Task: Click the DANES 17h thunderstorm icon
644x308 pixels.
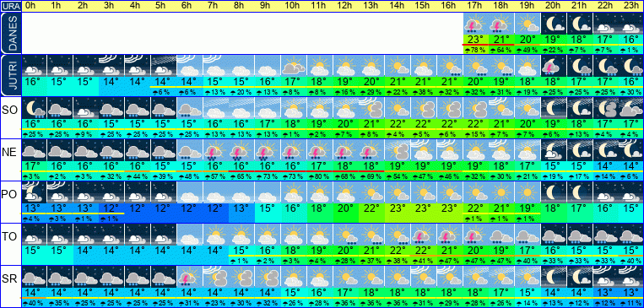Action: 475,24
